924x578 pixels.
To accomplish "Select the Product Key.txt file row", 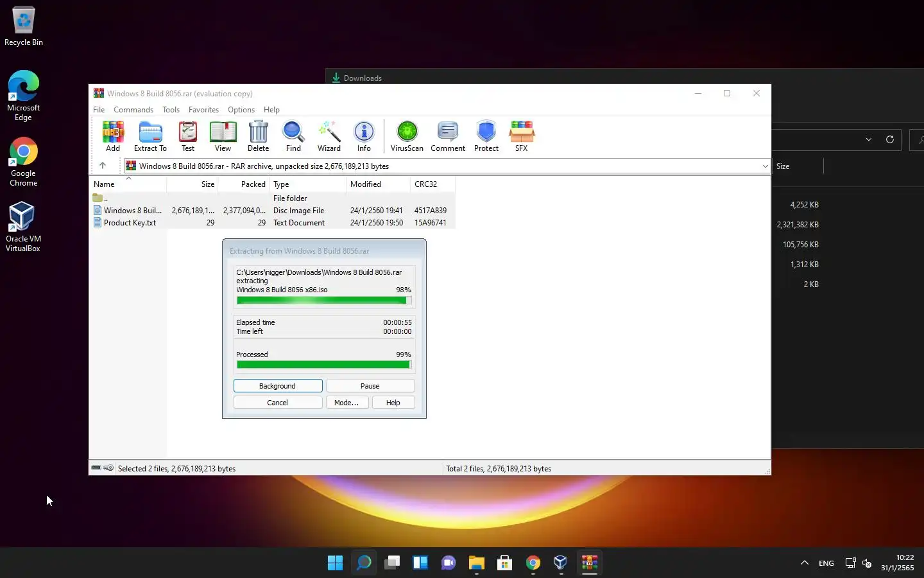I will click(272, 223).
